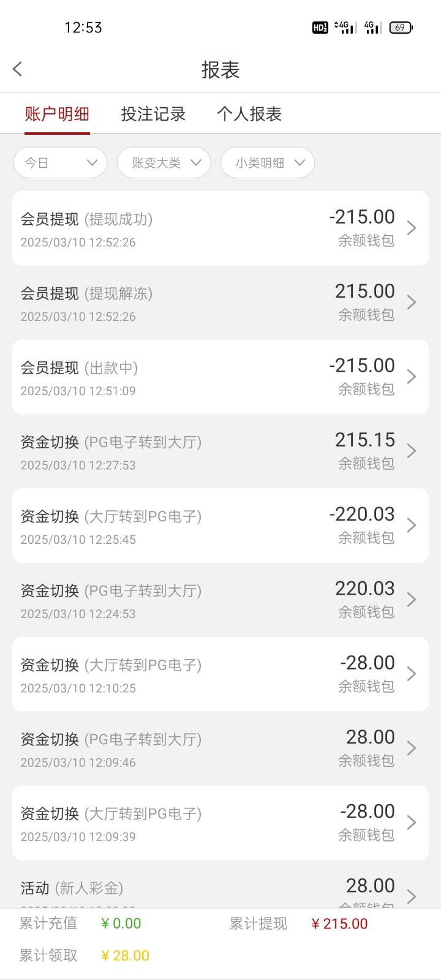Open arrow for the 215.15 transfer

point(412,451)
